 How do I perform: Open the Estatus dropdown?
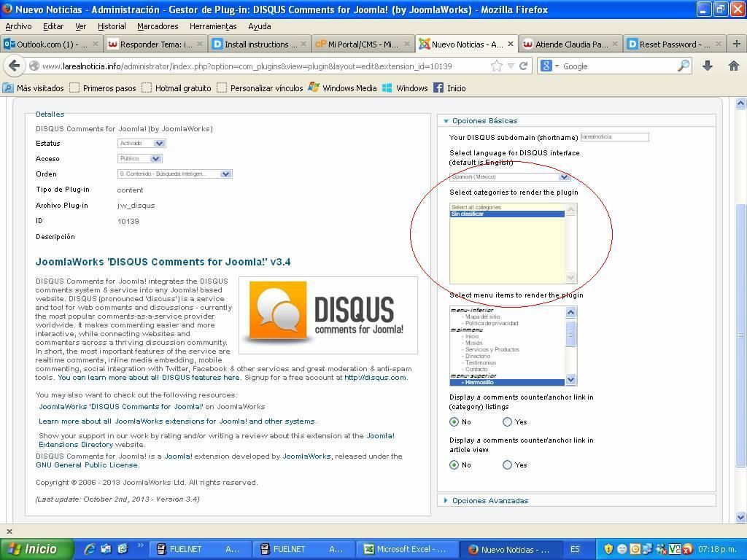(x=142, y=143)
